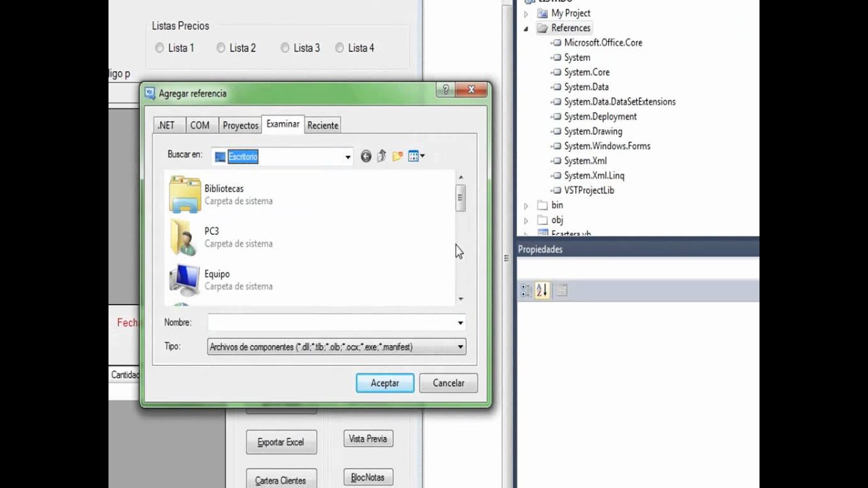
Task: Select the Lista 2 radio button
Action: point(220,48)
